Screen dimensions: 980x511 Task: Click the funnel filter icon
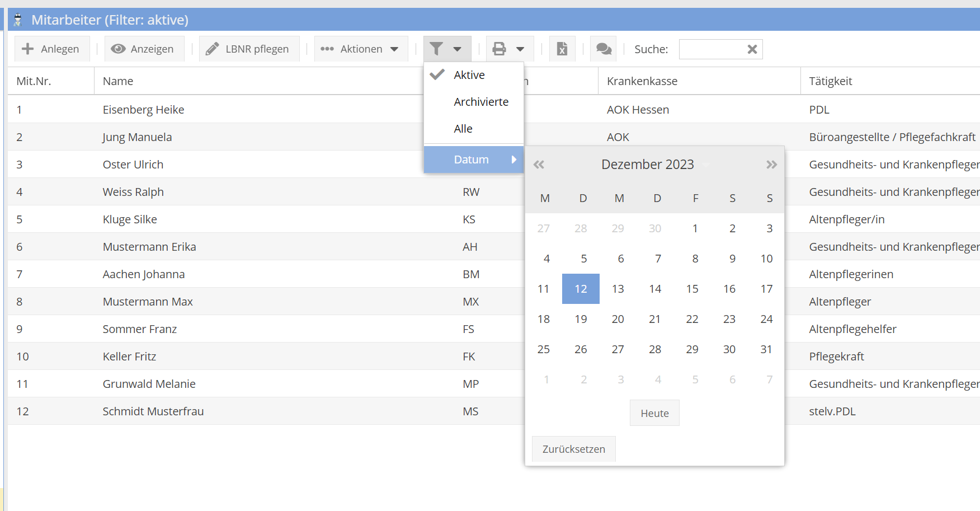pos(437,49)
